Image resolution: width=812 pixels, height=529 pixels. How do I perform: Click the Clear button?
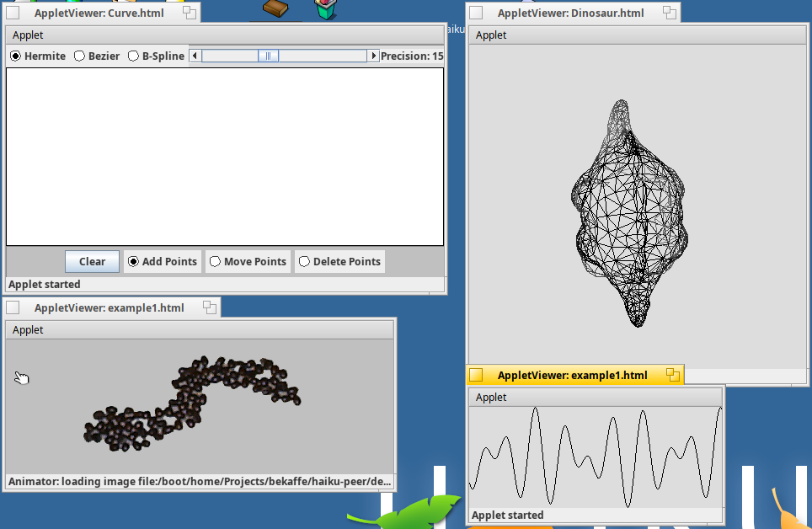coord(92,262)
